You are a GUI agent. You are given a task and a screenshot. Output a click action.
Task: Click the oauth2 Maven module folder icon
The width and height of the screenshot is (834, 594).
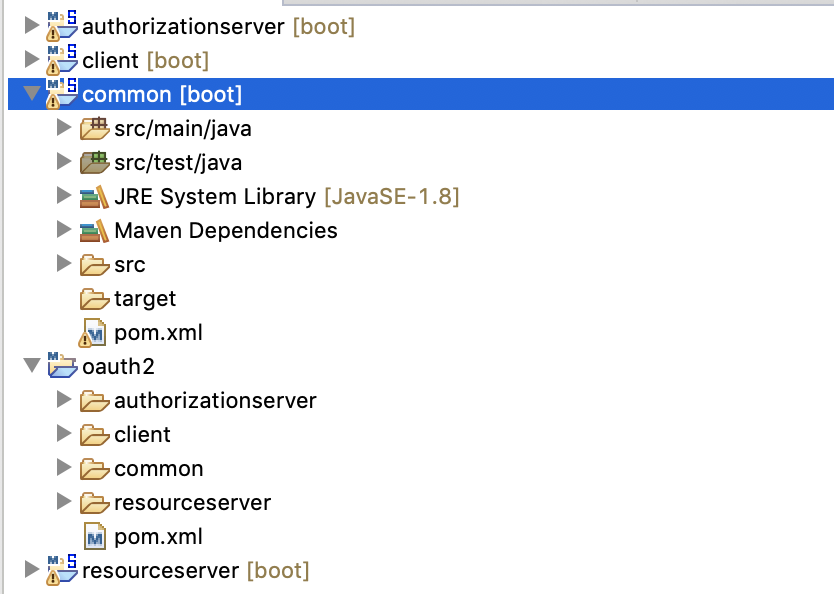(62, 366)
